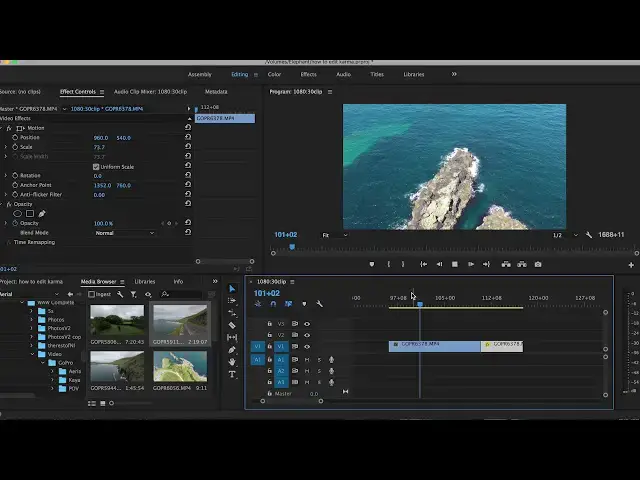Open the Blend Mode dropdown
Screen dimensions: 640x480
(x=125, y=233)
